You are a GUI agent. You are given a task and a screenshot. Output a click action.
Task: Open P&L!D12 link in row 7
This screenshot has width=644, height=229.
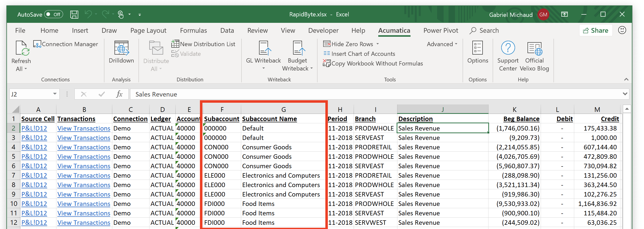(34, 176)
